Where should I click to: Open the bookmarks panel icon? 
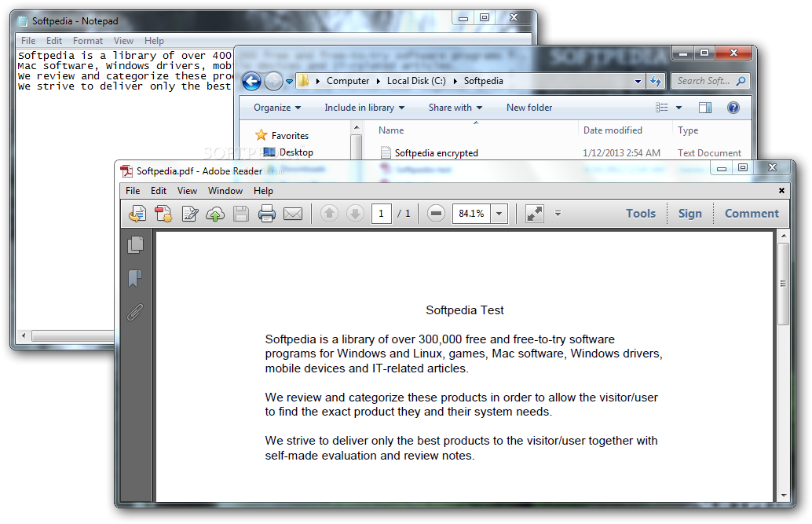tap(135, 278)
